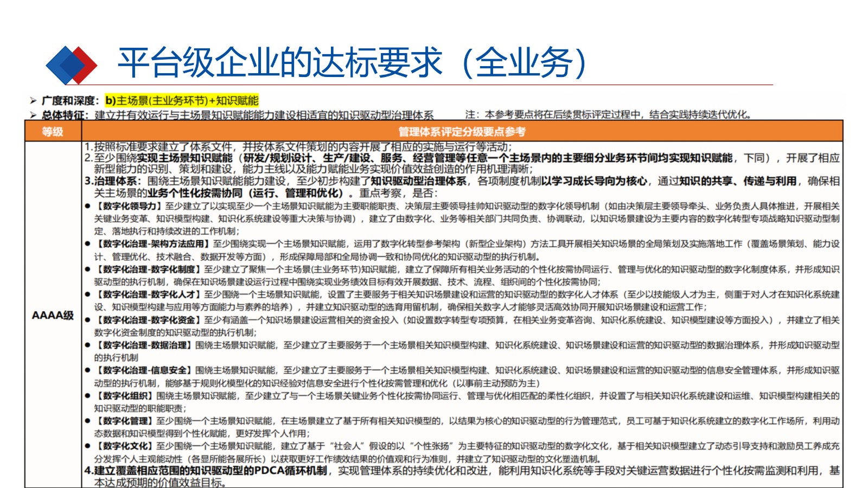Click the 【数字化组织】 heading
The height and width of the screenshot is (488, 868).
125,396
